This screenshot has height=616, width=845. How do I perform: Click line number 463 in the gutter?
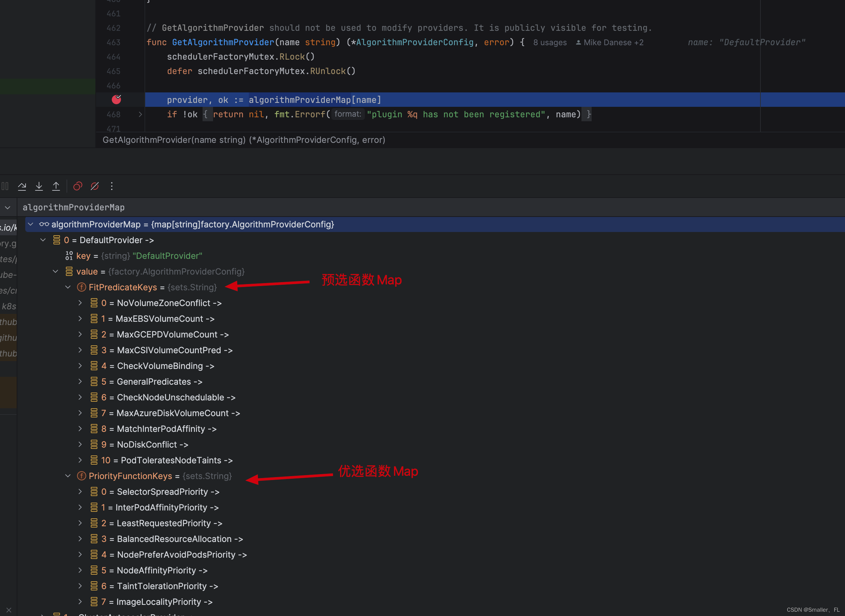pos(113,42)
